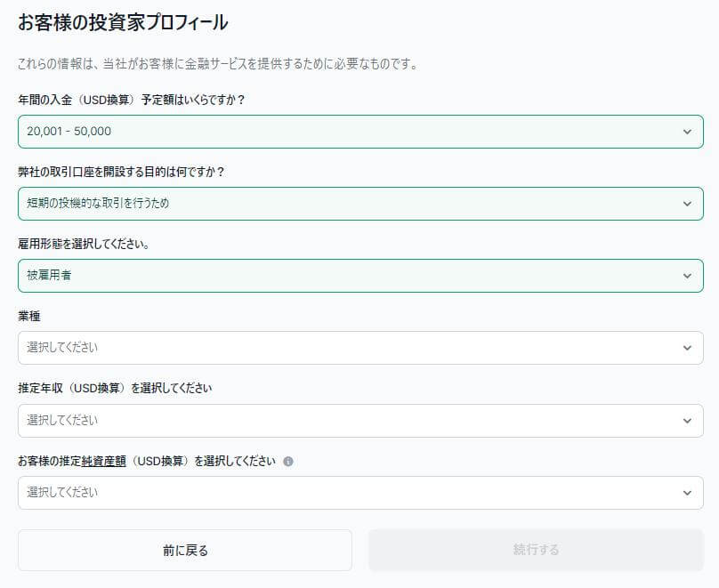Click the chevron on the 推定年収 dropdown

687,420
